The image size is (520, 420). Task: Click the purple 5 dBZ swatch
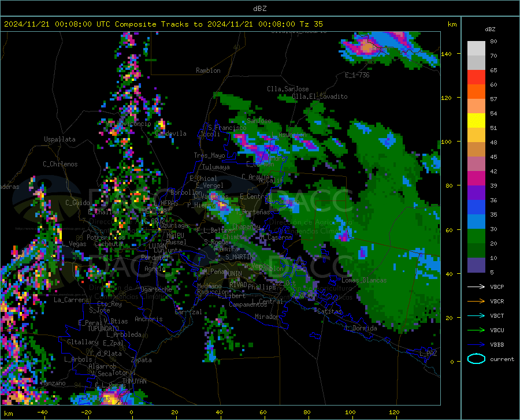pos(476,265)
